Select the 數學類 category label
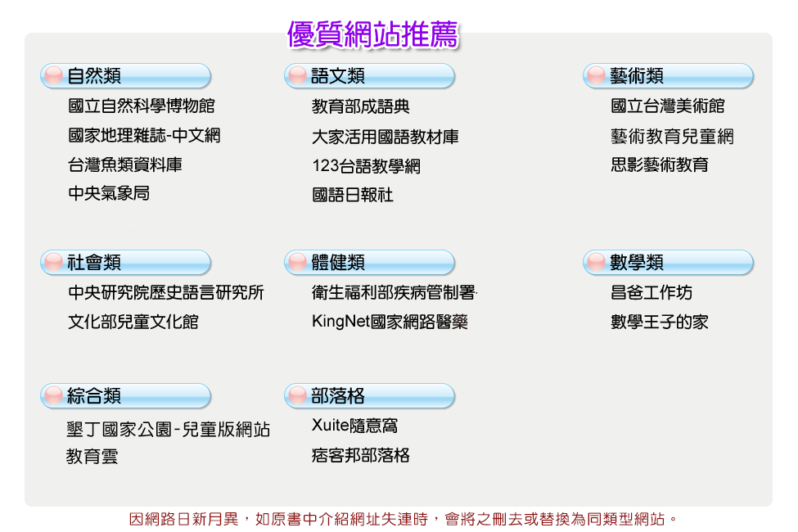798x532 pixels. pos(637,262)
